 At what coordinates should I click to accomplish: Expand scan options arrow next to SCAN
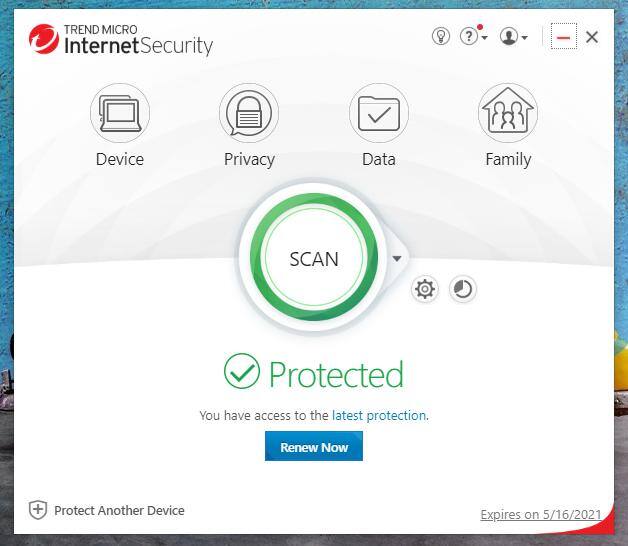click(x=397, y=259)
